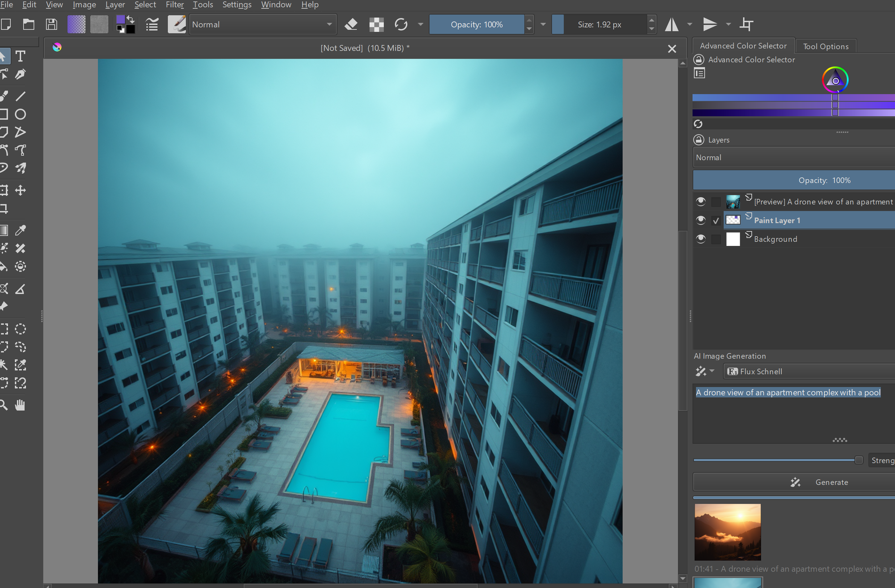Uncheck the Paint Layer 1 checkbox
This screenshot has height=588, width=895.
716,220
